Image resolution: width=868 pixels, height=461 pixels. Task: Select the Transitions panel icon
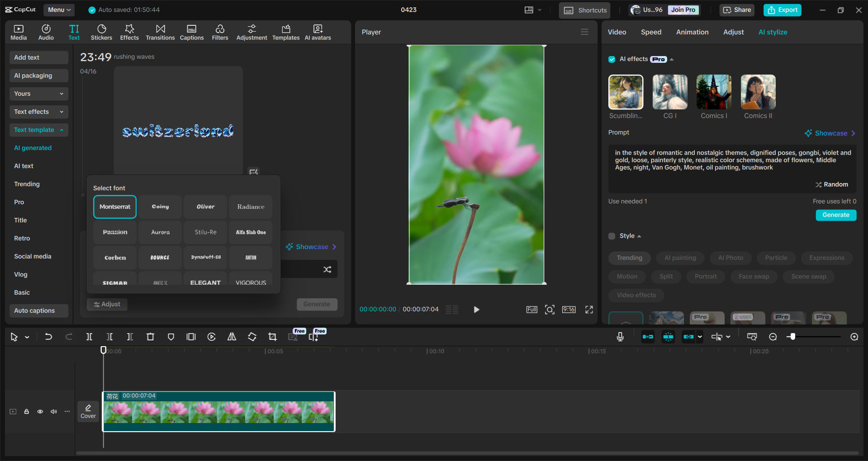point(160,32)
